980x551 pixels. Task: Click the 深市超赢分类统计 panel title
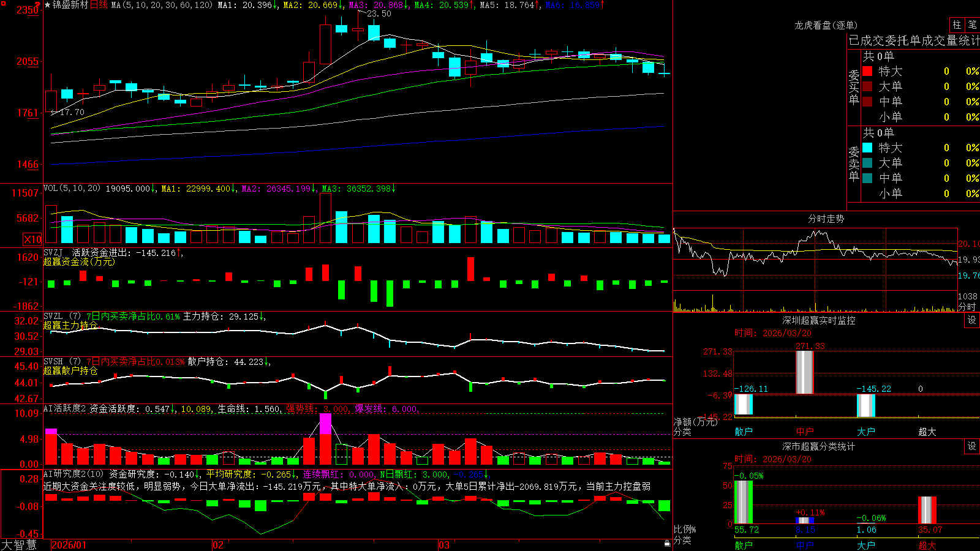tap(818, 446)
